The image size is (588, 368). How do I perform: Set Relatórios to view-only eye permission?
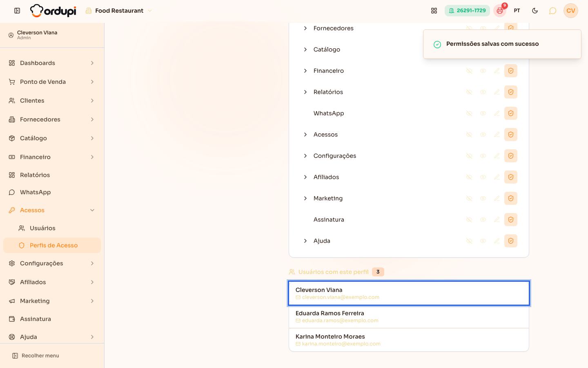pyautogui.click(x=483, y=92)
